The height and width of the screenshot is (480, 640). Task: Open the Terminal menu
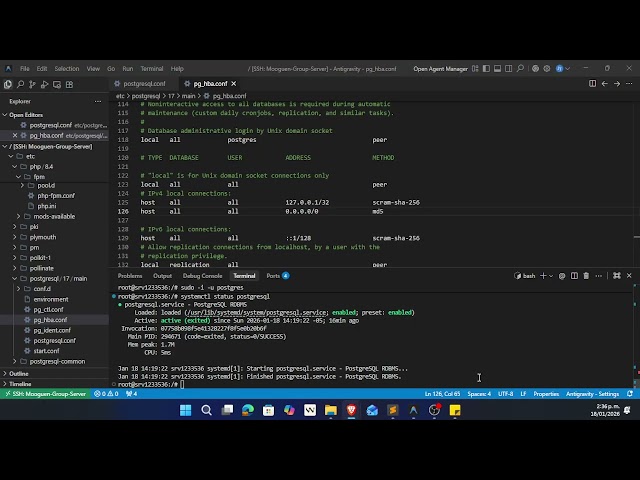(152, 69)
